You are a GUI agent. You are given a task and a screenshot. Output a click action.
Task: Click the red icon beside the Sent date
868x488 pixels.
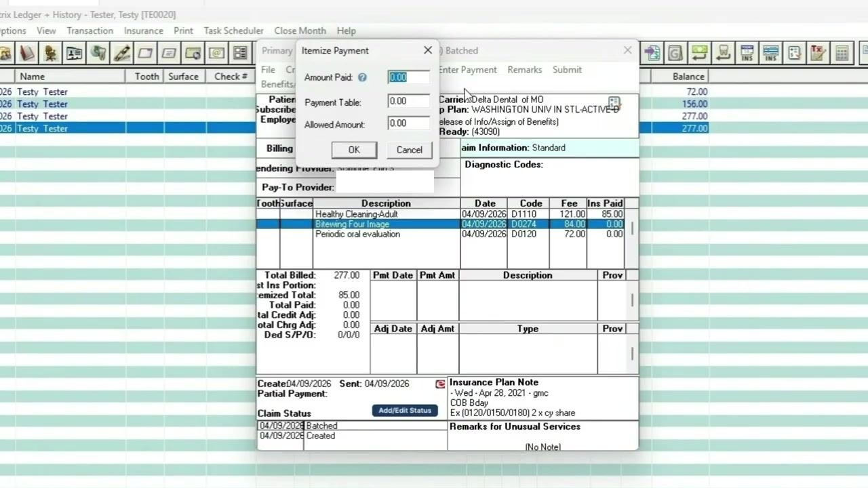click(441, 384)
